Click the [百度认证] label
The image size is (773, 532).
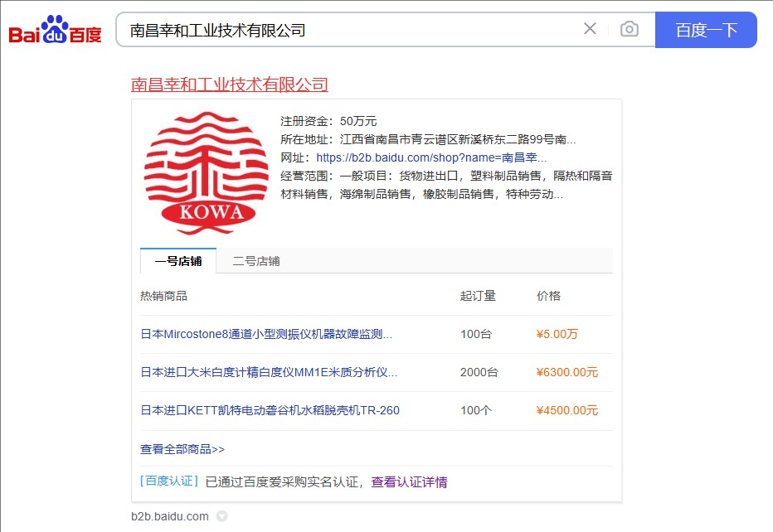coord(169,481)
